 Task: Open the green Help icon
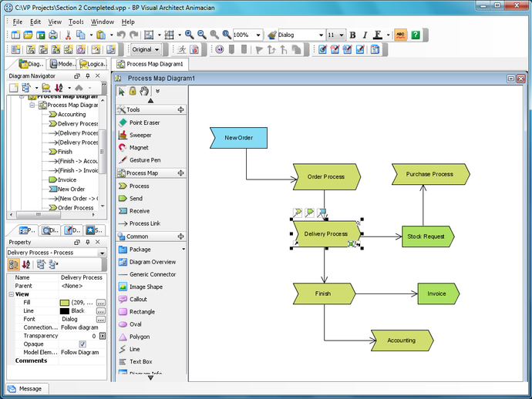pyautogui.click(x=416, y=35)
